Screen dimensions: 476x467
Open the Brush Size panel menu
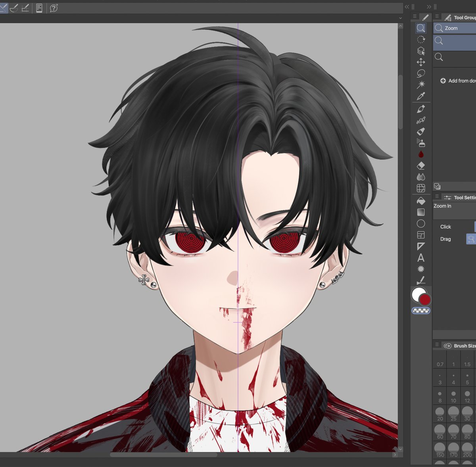point(437,345)
